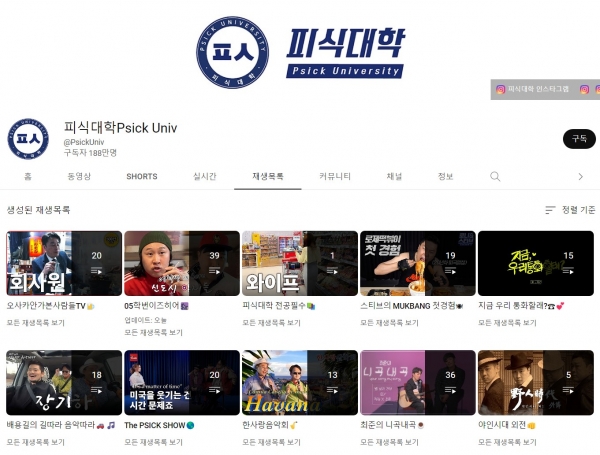Click title 배용길의 길따라 음악따라
This screenshot has height=455, width=600.
(x=60, y=425)
